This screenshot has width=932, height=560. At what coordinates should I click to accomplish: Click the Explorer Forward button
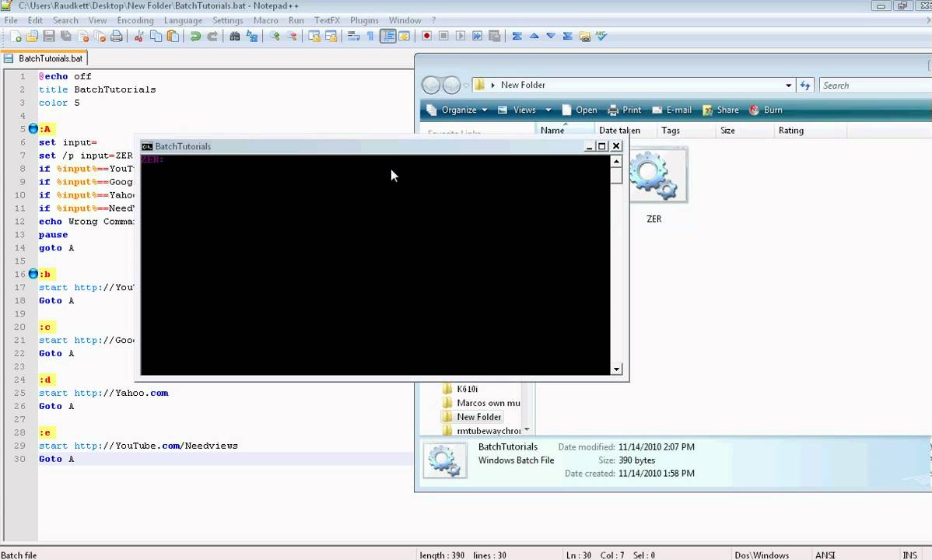452,86
